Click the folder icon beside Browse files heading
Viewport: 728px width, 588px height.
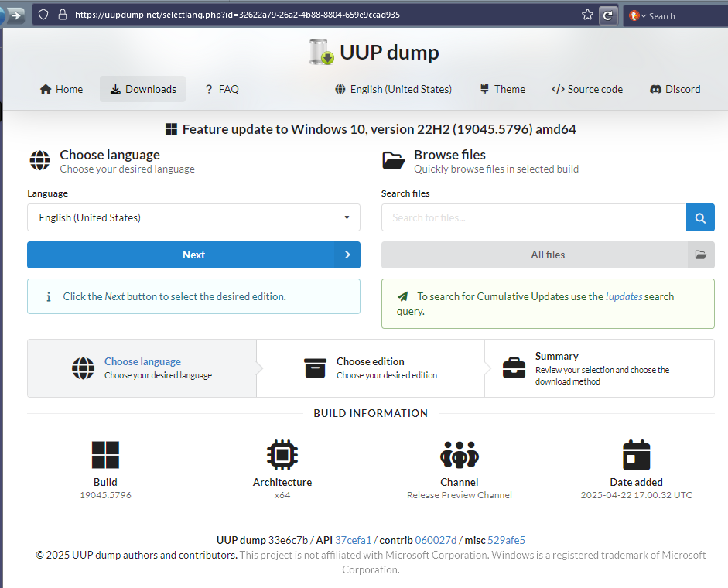pyautogui.click(x=394, y=160)
